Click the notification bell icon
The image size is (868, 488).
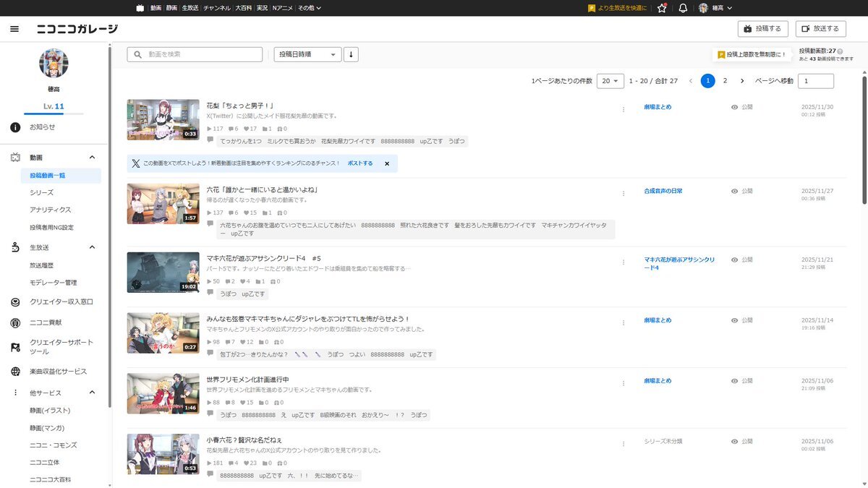683,8
